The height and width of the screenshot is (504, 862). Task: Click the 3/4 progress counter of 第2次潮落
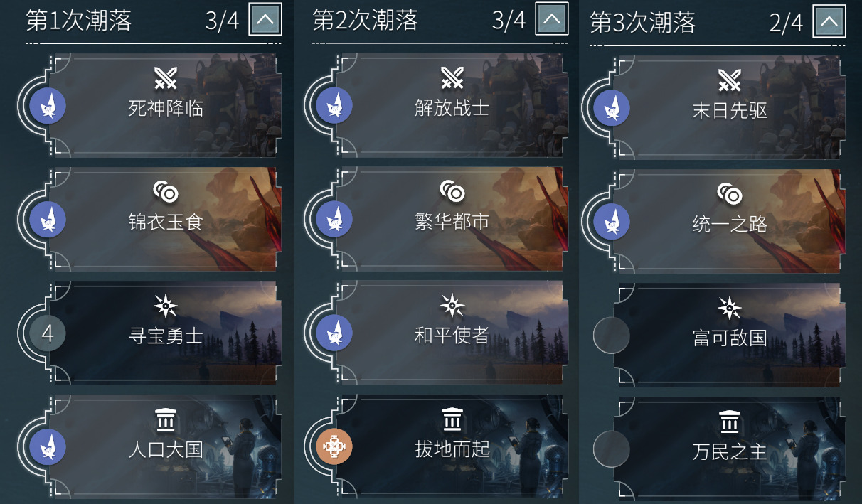pos(509,21)
